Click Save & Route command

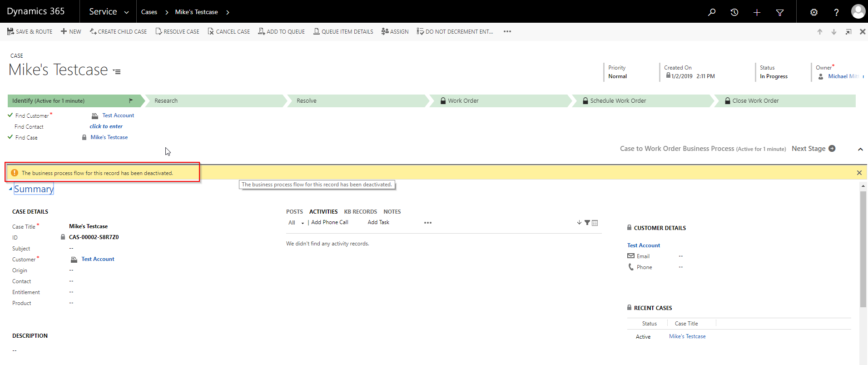[30, 31]
